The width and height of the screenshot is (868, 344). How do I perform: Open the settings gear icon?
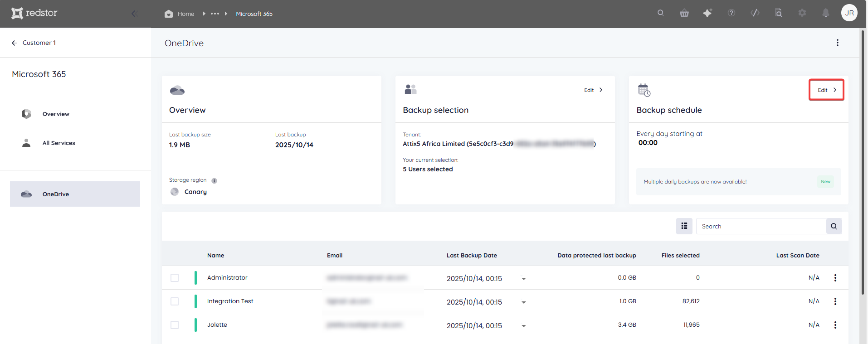tap(802, 13)
